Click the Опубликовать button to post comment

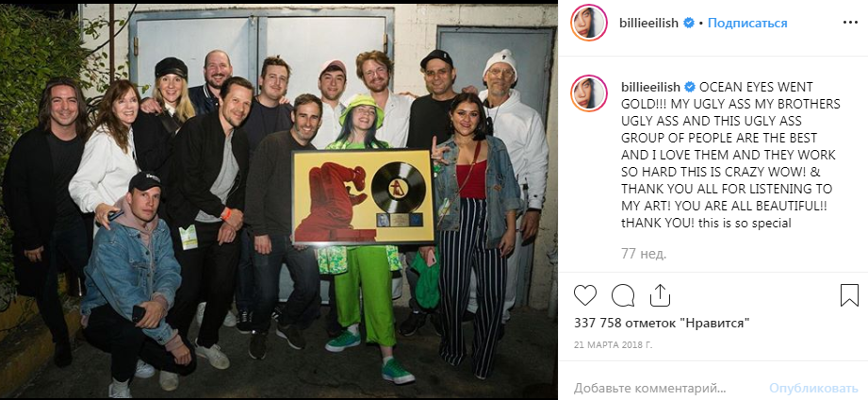tap(813, 388)
